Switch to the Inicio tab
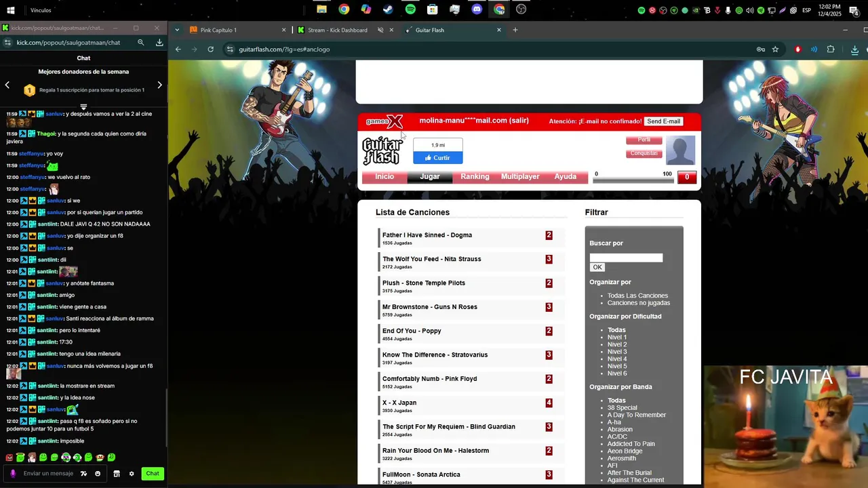The image size is (868, 488). (x=384, y=177)
